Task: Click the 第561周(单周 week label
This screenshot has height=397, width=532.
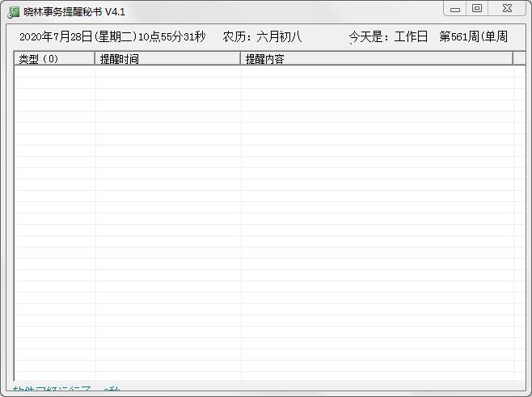Action: pyautogui.click(x=473, y=36)
